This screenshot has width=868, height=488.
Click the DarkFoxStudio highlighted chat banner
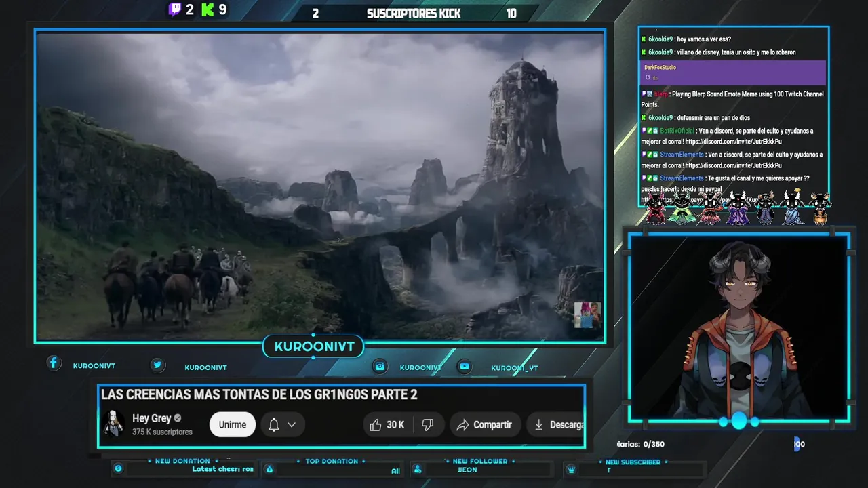tap(734, 73)
